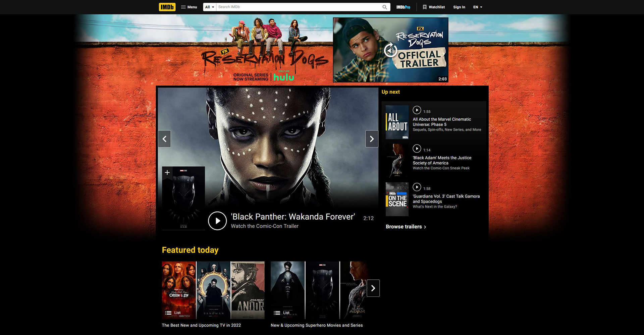Expand the EN language dropdown
Image resolution: width=644 pixels, height=335 pixels.
[478, 7]
